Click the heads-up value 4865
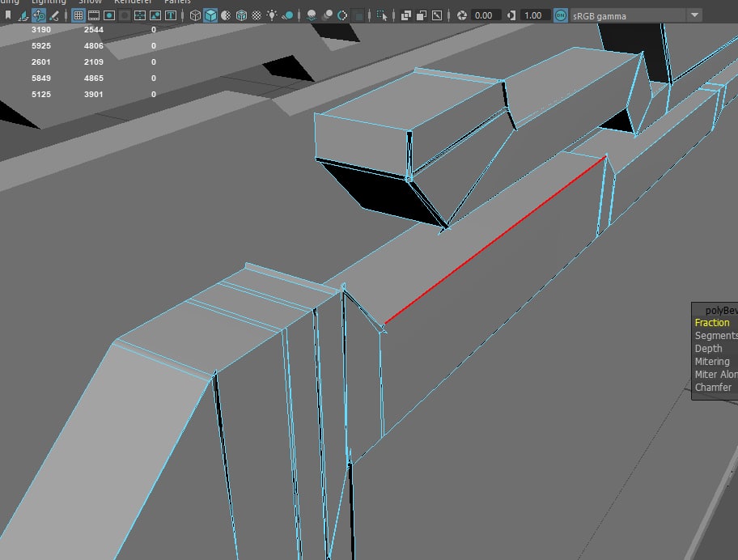 (x=94, y=78)
